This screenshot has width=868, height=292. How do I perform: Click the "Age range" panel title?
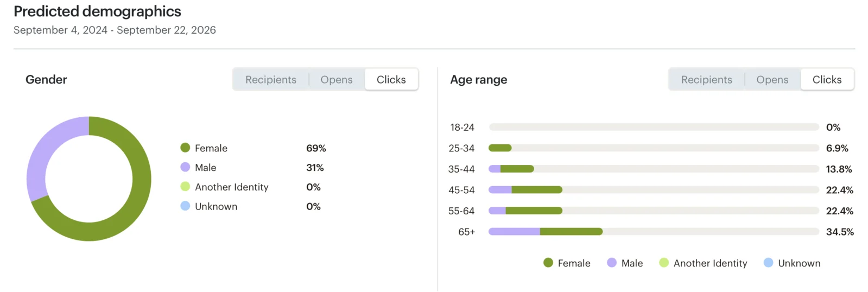[x=479, y=80]
